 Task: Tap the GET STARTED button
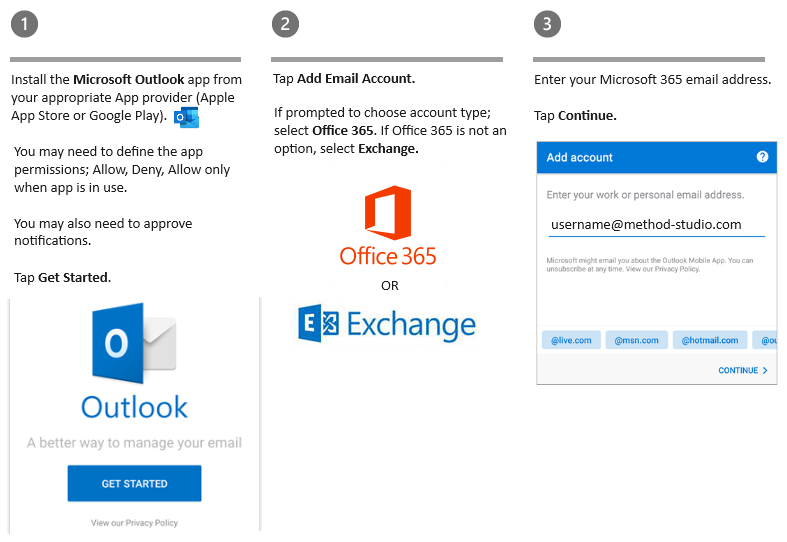point(135,483)
